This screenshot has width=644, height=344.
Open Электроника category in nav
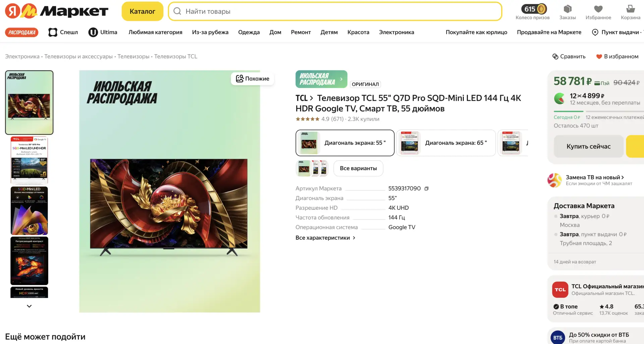(396, 32)
